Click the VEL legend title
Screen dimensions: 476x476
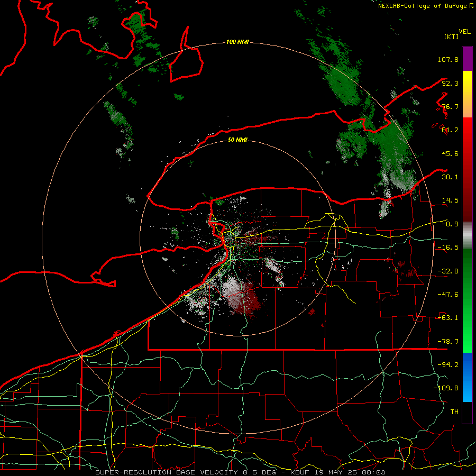[x=464, y=32]
